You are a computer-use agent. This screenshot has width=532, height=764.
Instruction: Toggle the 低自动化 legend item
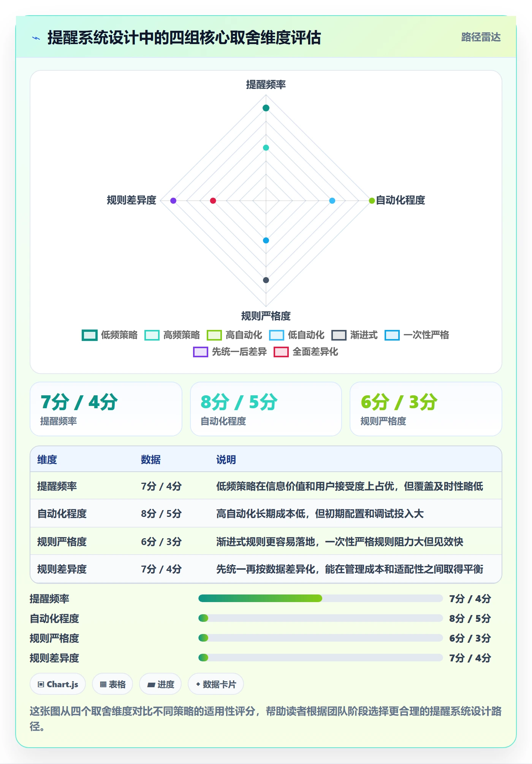click(297, 335)
